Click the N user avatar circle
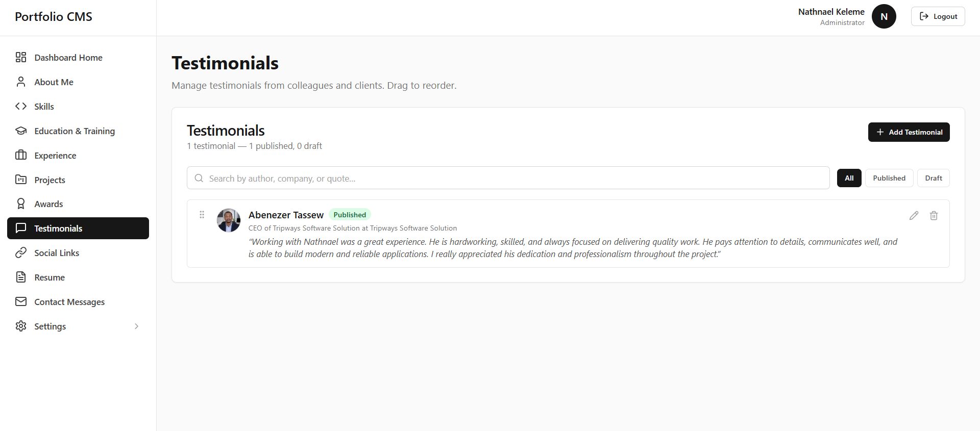980x431 pixels. [884, 16]
